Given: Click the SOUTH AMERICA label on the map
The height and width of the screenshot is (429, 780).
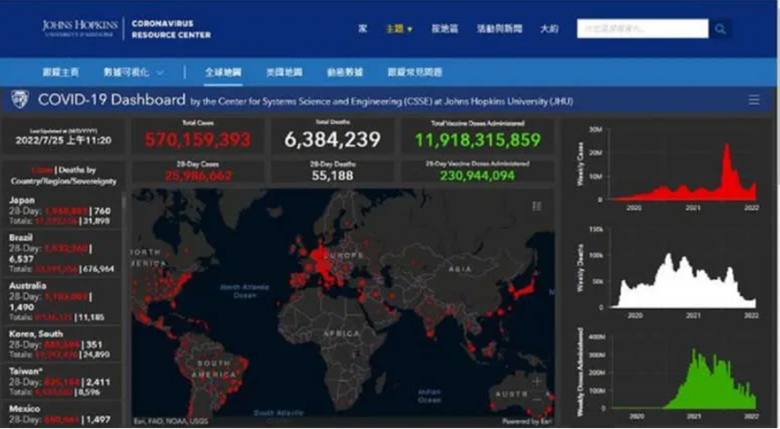Looking at the screenshot, I should pyautogui.click(x=214, y=369).
